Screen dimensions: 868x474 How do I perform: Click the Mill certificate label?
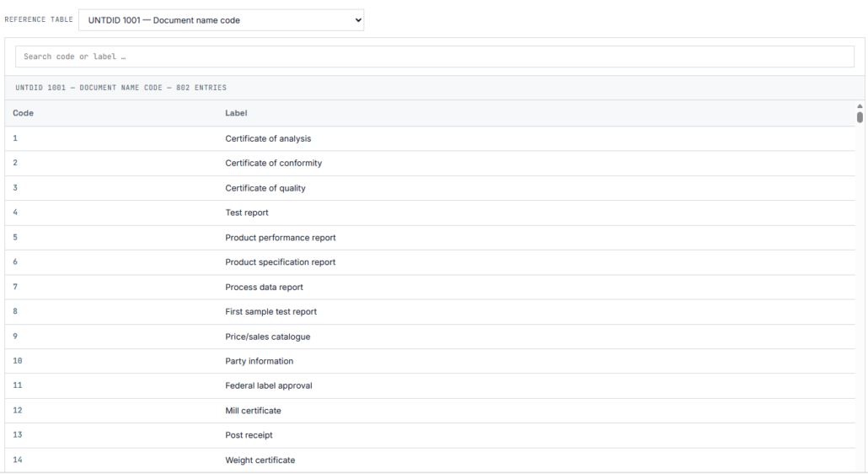pyautogui.click(x=253, y=411)
